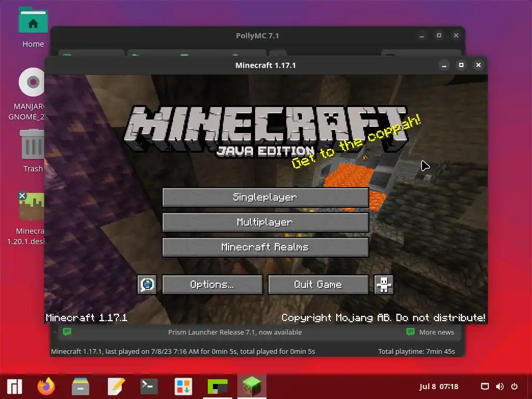Minimize the PollyMC 7.1 window

pyautogui.click(x=422, y=36)
